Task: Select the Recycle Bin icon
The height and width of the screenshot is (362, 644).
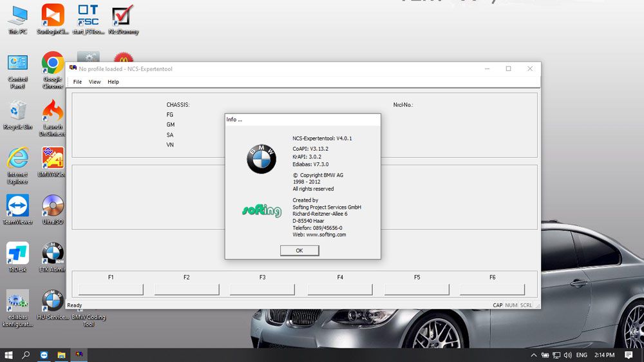Action: [x=17, y=115]
